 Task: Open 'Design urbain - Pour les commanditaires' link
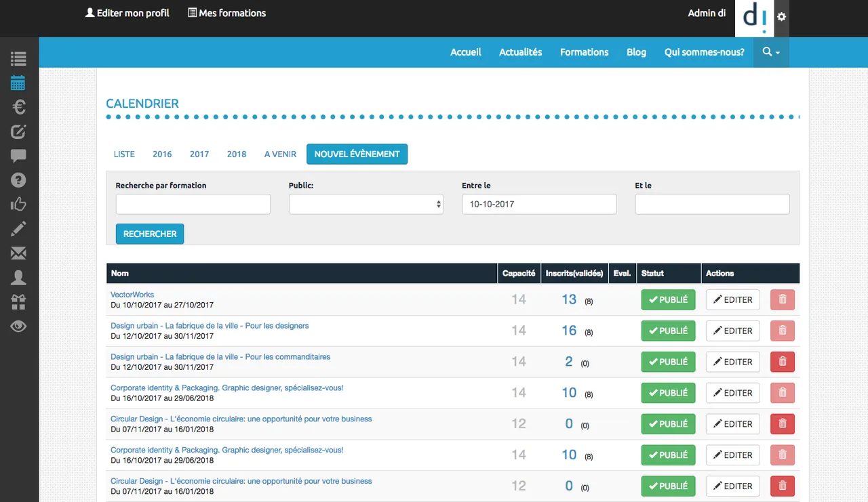(220, 357)
